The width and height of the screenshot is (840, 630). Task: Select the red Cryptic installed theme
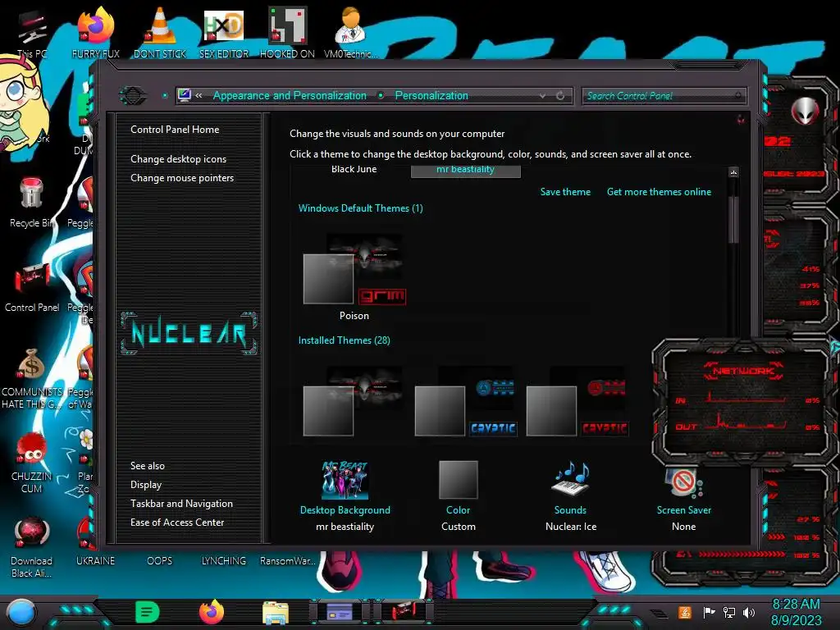point(577,401)
